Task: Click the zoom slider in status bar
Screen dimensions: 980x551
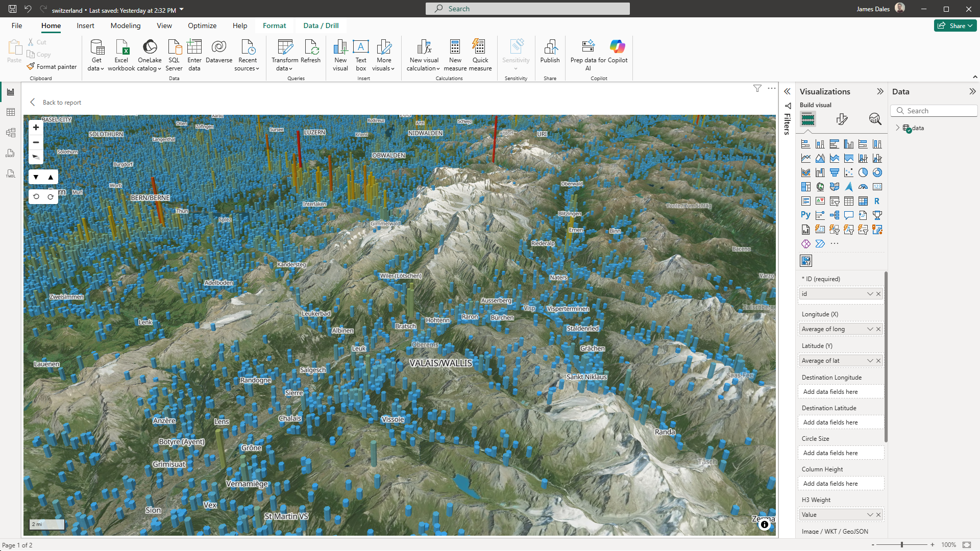Action: (x=902, y=545)
